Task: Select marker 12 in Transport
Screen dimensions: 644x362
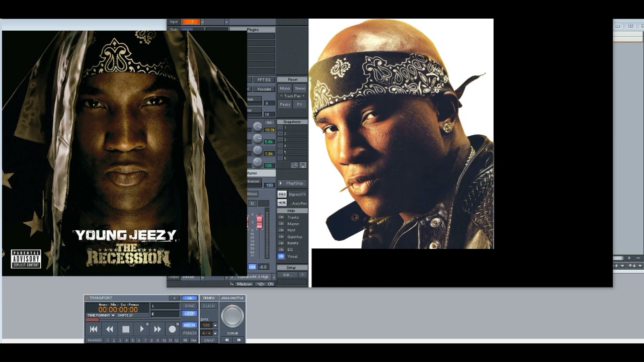Action: tap(176, 340)
